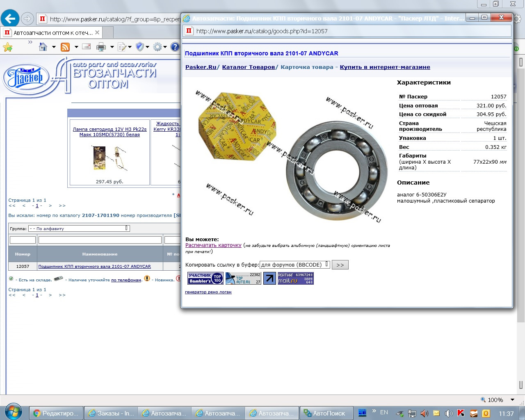
Task: Open the Safety shield icon
Action: click(140, 47)
